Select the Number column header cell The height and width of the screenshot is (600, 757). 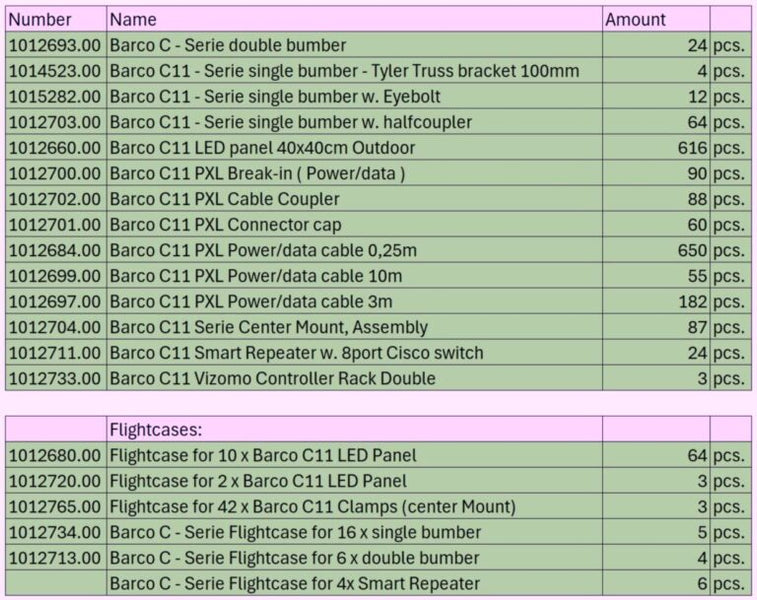pos(56,19)
